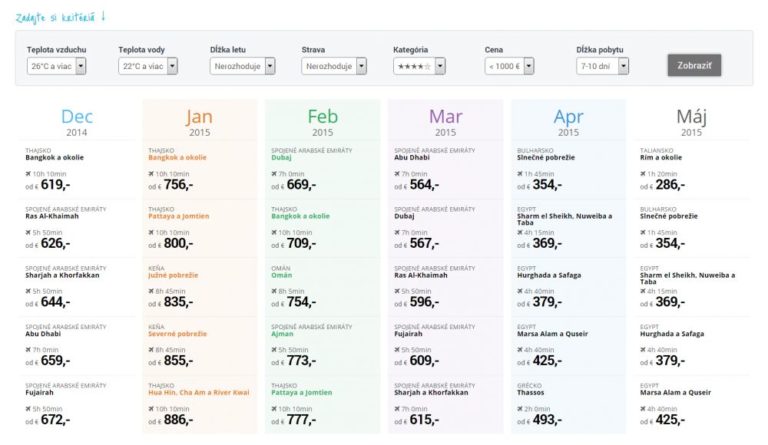Click airplane icon in Feb Dubaj listing
Image resolution: width=768 pixels, height=445 pixels.
pos(274,173)
